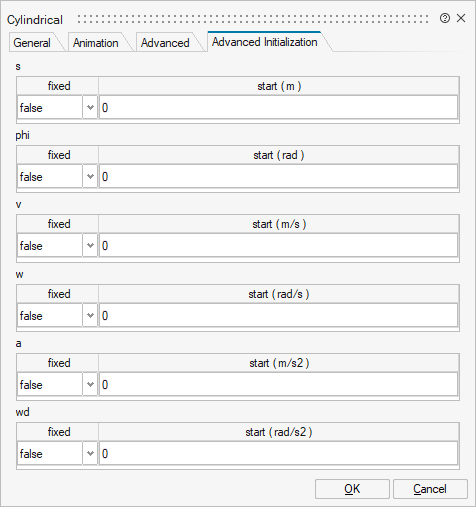Open the fixed dropdown for a
This screenshot has height=507, width=476.
point(57,384)
